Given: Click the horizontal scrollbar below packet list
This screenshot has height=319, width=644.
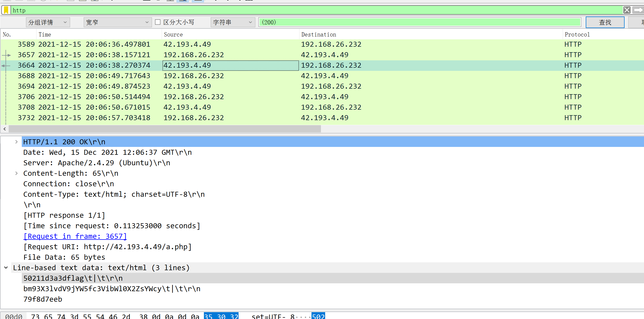Looking at the screenshot, I should coord(163,129).
